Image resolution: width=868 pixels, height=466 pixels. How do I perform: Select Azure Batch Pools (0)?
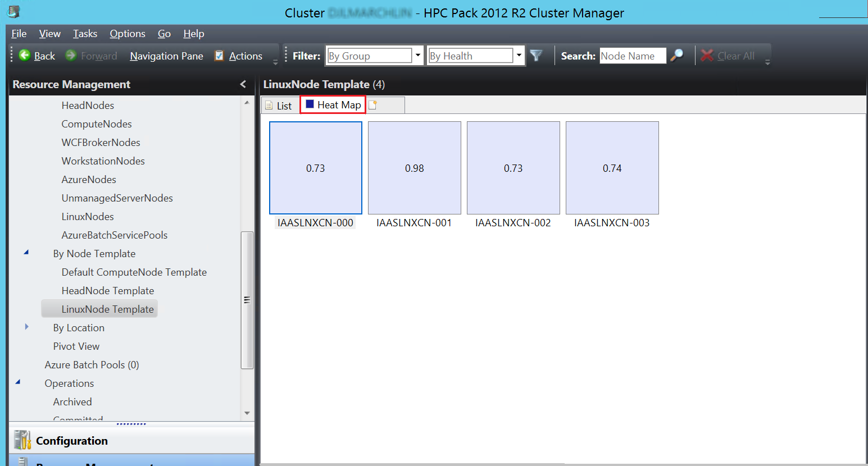pyautogui.click(x=92, y=365)
